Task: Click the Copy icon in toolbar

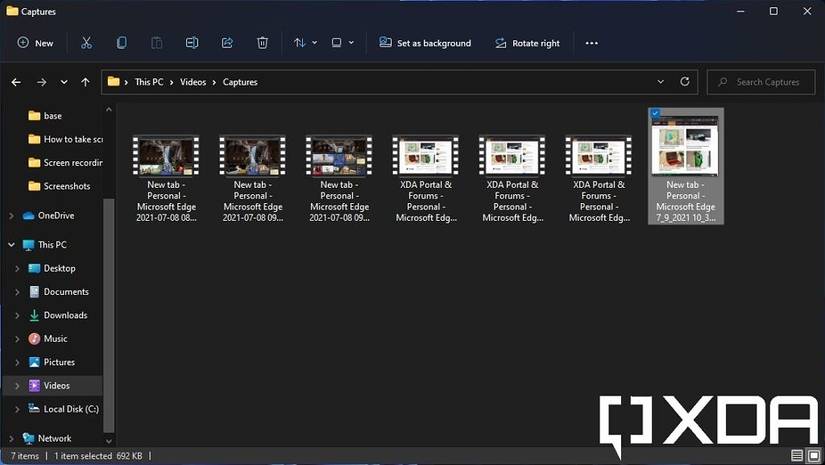Action: [x=122, y=43]
